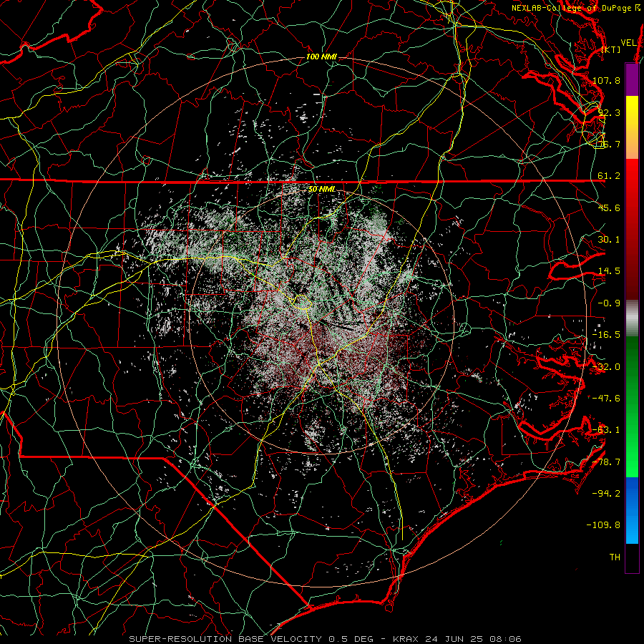644x644 pixels.
Task: Click the Super-Resolution Base Velocity caption
Action: [x=326, y=639]
